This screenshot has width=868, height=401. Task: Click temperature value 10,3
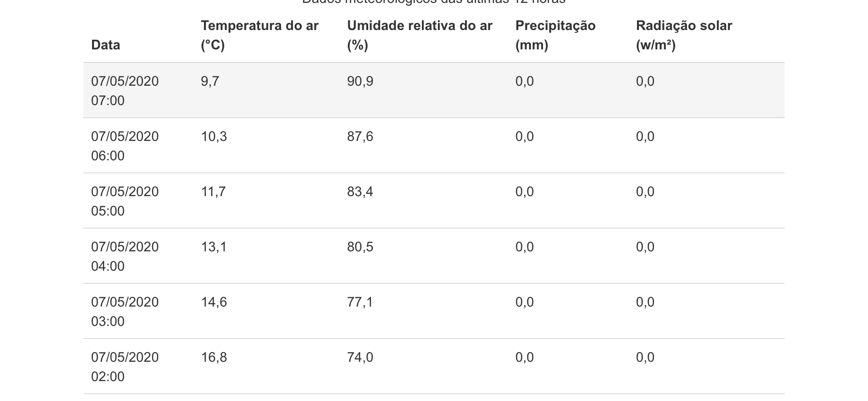coord(214,136)
